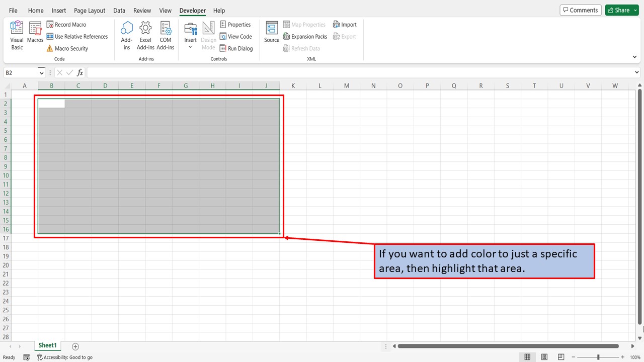The height and width of the screenshot is (362, 644).
Task: Click the zoom slider in status bar
Action: click(598, 357)
